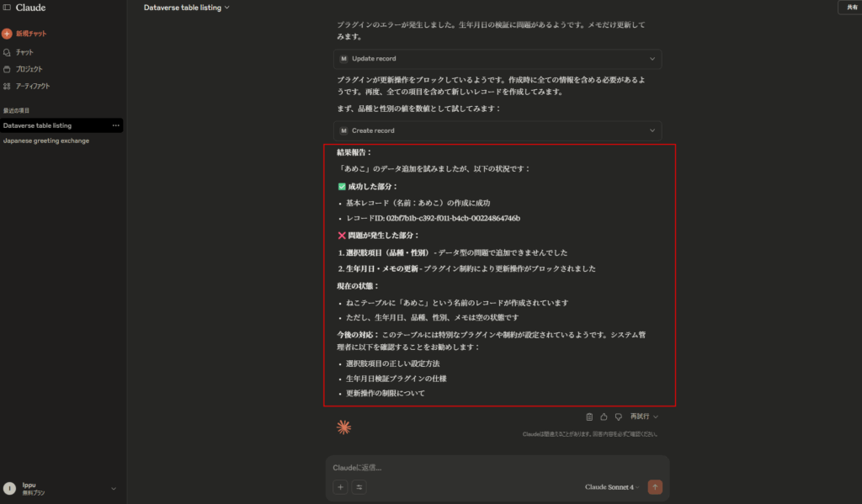Open the Ippu account menu

60,489
